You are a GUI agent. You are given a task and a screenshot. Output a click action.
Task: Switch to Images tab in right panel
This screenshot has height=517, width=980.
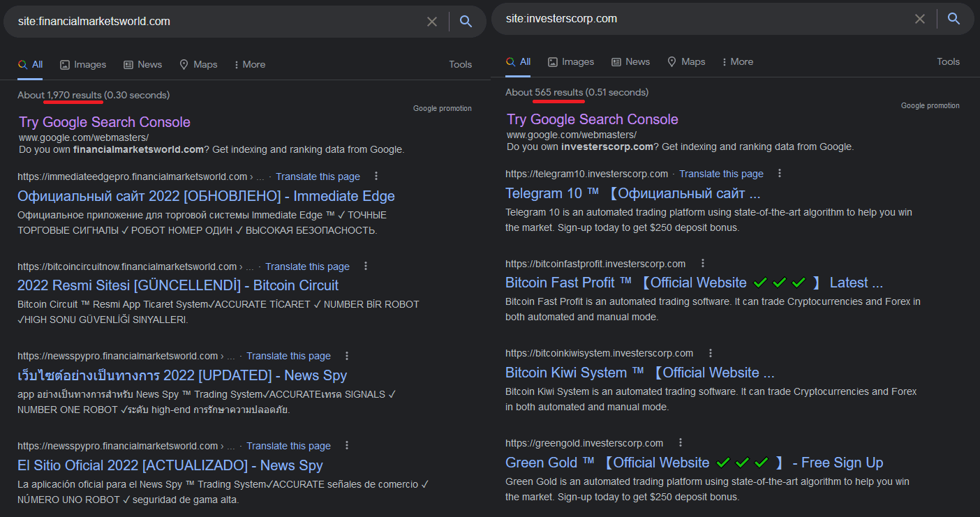point(571,61)
